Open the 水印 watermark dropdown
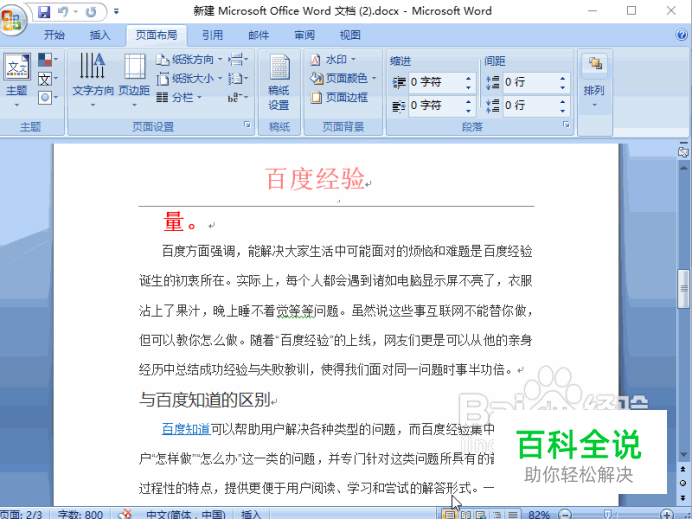The height and width of the screenshot is (519, 692). coord(333,59)
